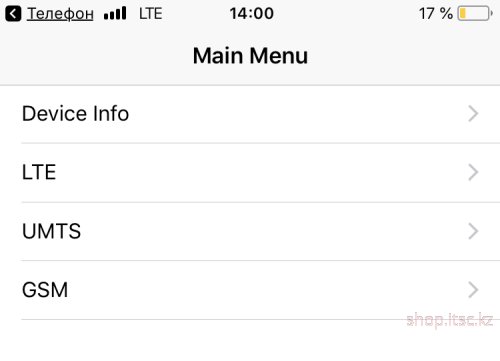Click the shop.itsc.kz watermark link

(x=449, y=320)
